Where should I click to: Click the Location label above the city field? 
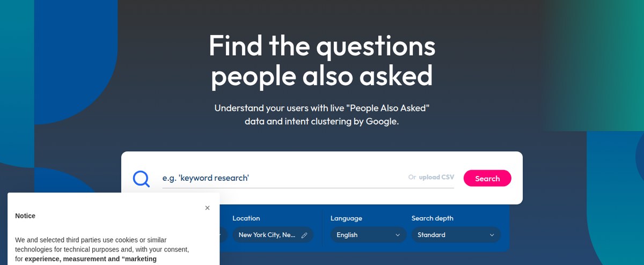coord(246,218)
